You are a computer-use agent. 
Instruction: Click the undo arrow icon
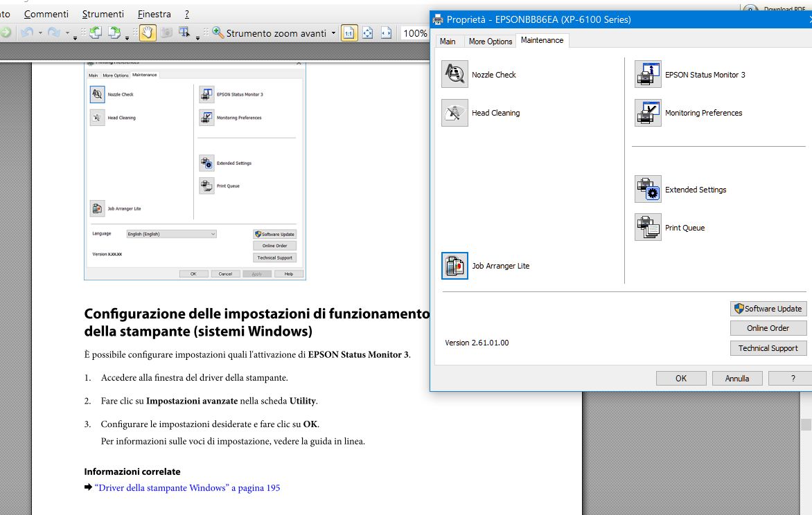click(27, 33)
